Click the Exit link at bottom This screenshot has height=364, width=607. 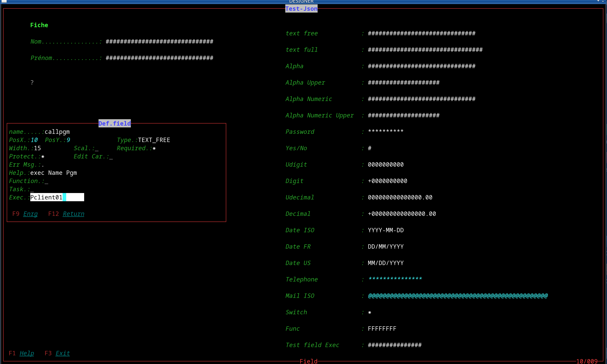[63, 353]
